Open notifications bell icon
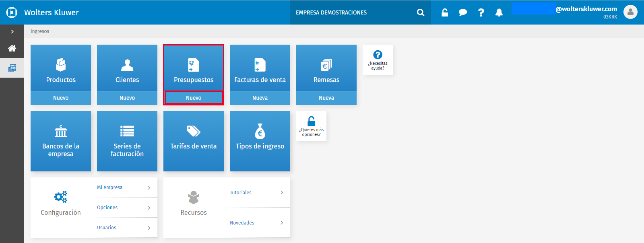Viewport: 644px width, 243px height. 499,12
